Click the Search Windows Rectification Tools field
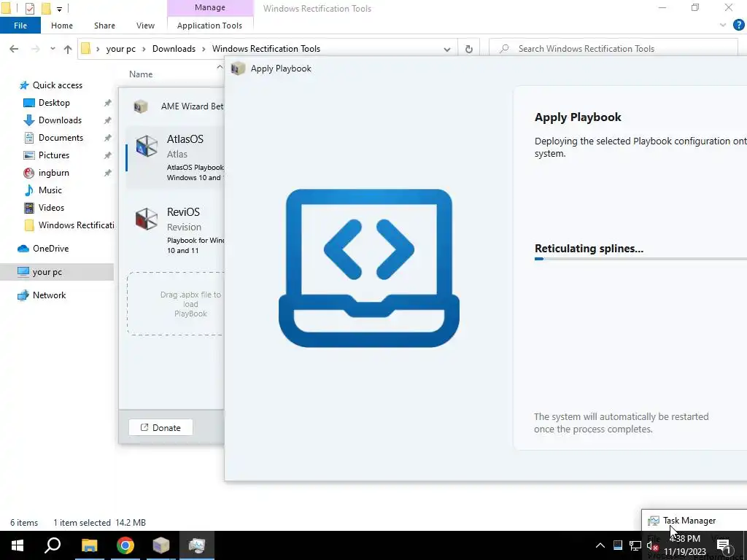747x560 pixels. point(614,49)
